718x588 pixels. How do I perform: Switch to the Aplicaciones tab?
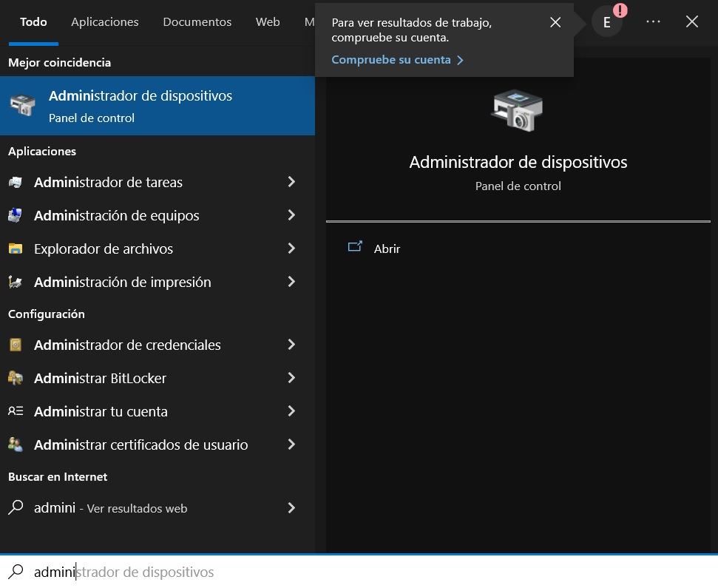[105, 22]
